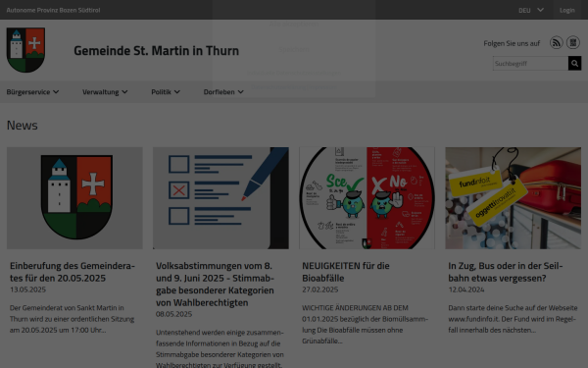Open the Bioabfälle infographic thumbnail

pos(367,198)
